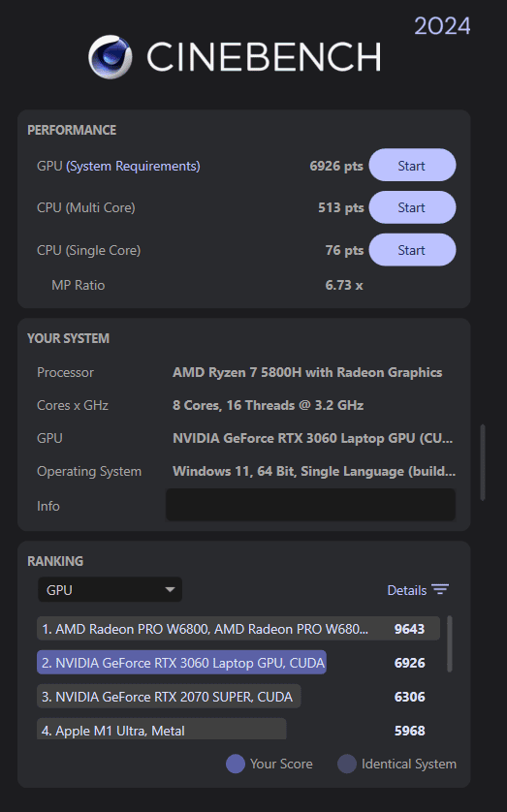The width and height of the screenshot is (507, 812).
Task: Click the ranking list scrollbar
Action: (450, 643)
